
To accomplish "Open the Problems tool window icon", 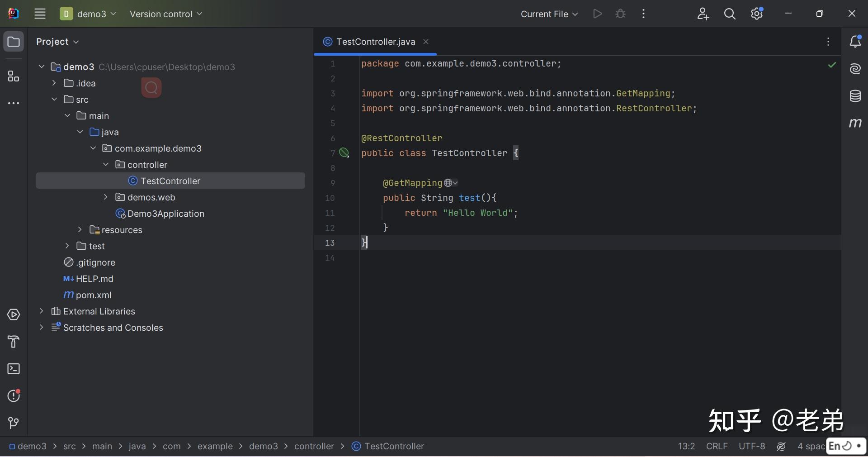I will (14, 396).
